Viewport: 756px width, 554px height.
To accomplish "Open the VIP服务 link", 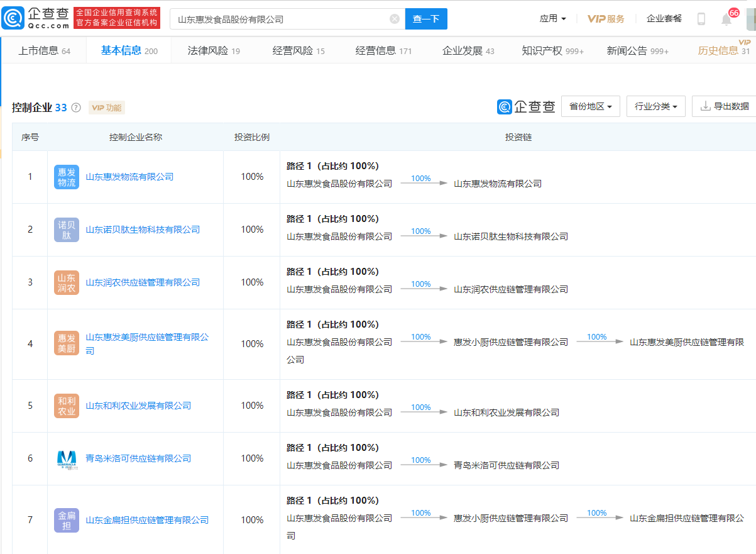I will tap(606, 19).
